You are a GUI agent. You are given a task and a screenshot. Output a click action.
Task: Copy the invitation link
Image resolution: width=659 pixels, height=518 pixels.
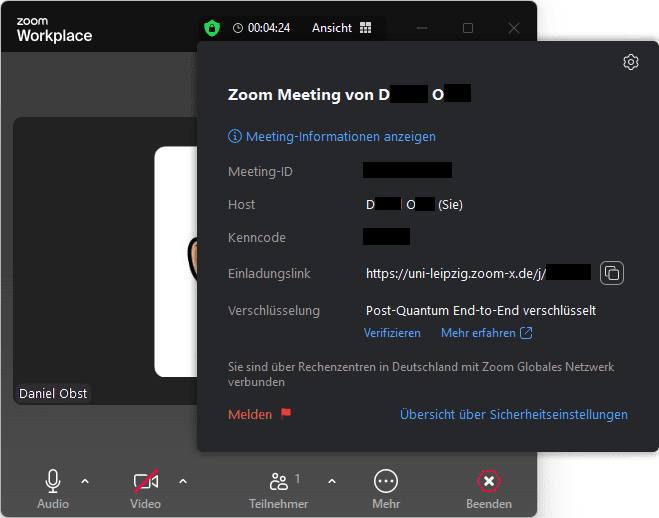click(x=612, y=273)
